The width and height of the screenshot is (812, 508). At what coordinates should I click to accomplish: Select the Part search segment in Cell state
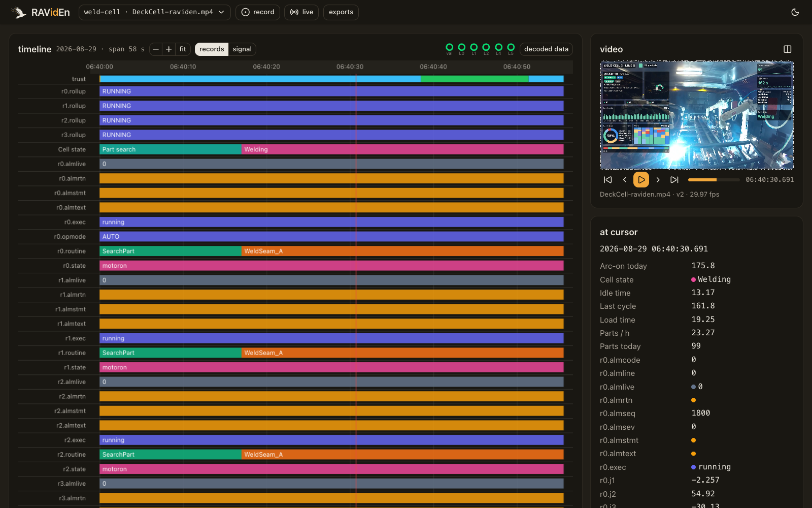[171, 149]
